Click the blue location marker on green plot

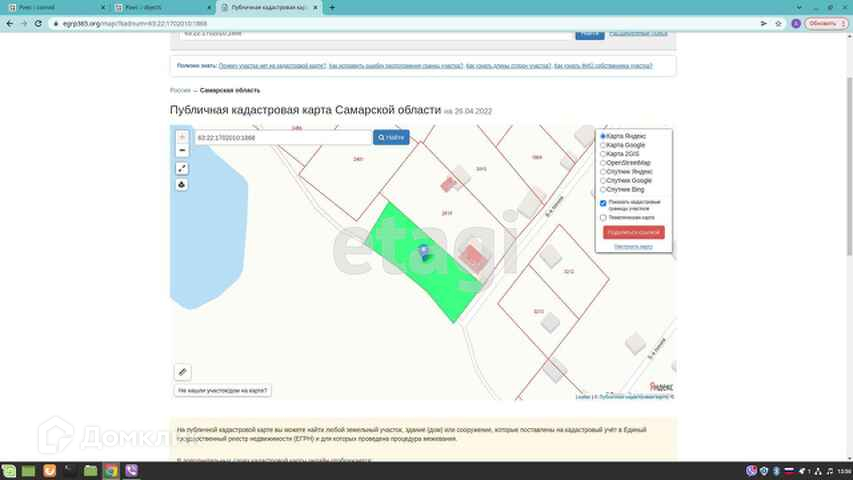coord(424,253)
